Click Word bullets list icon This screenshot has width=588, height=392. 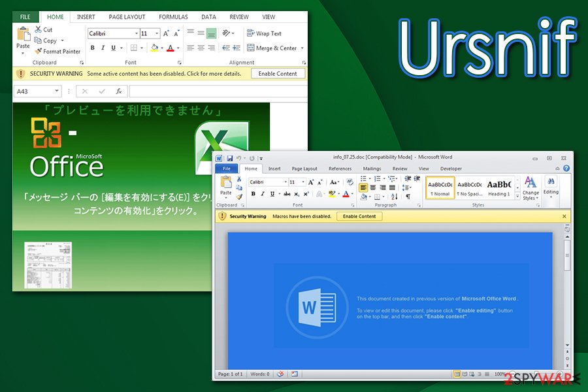[x=363, y=178]
